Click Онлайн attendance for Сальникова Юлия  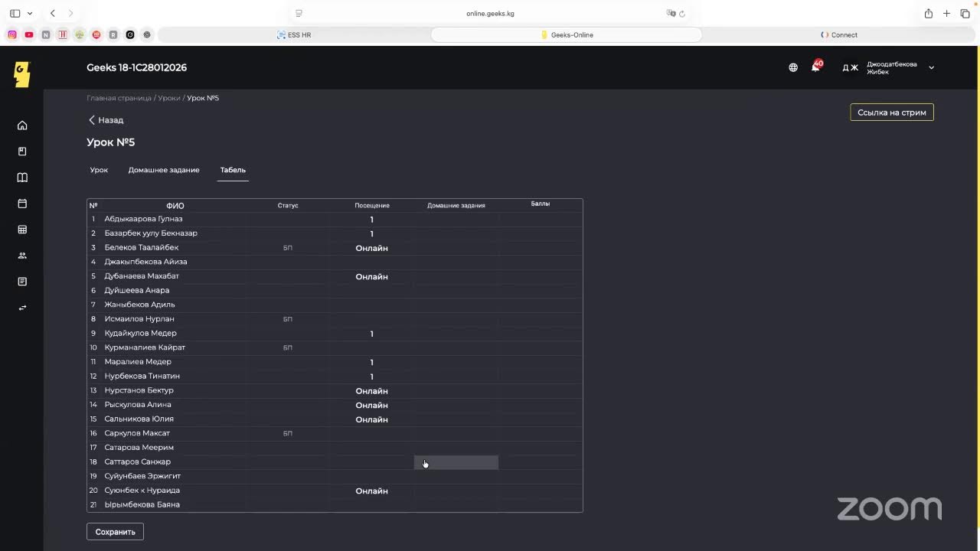371,419
